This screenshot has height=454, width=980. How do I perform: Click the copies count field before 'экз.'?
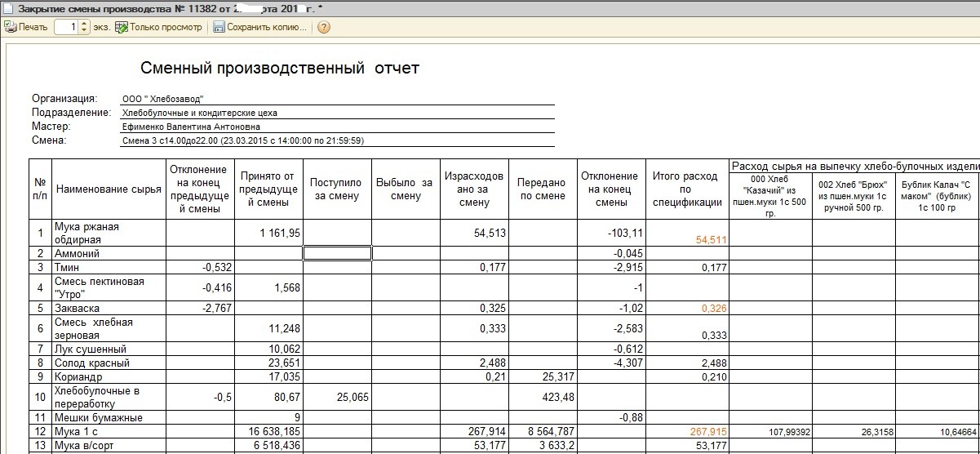[67, 27]
